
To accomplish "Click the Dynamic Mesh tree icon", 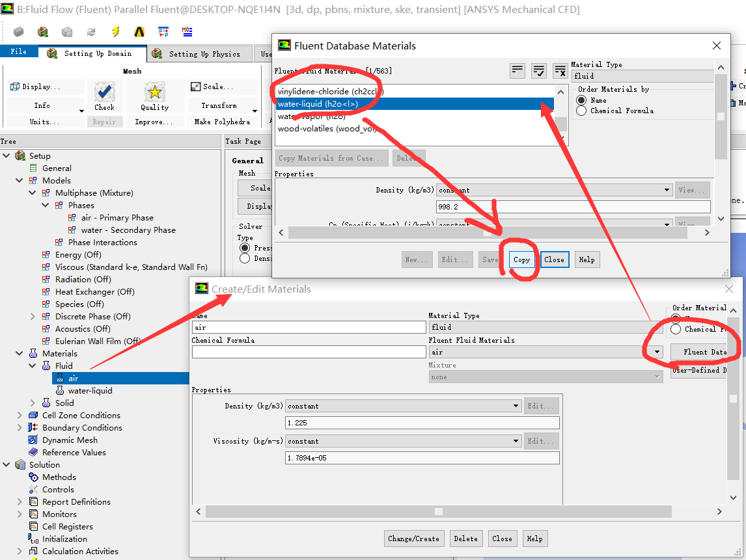I will pos(33,440).
